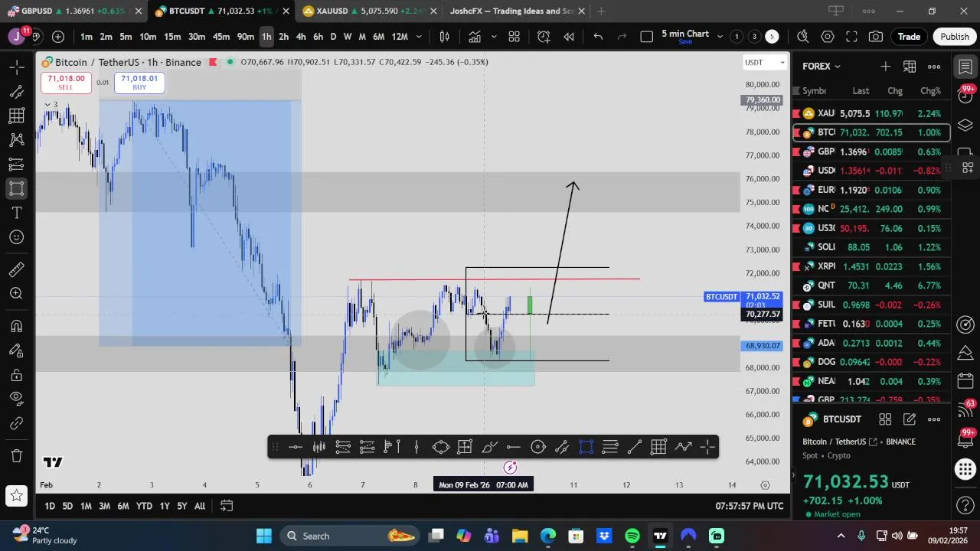This screenshot has width=980, height=551.
Task: Set chart range to YTD
Action: pyautogui.click(x=144, y=506)
